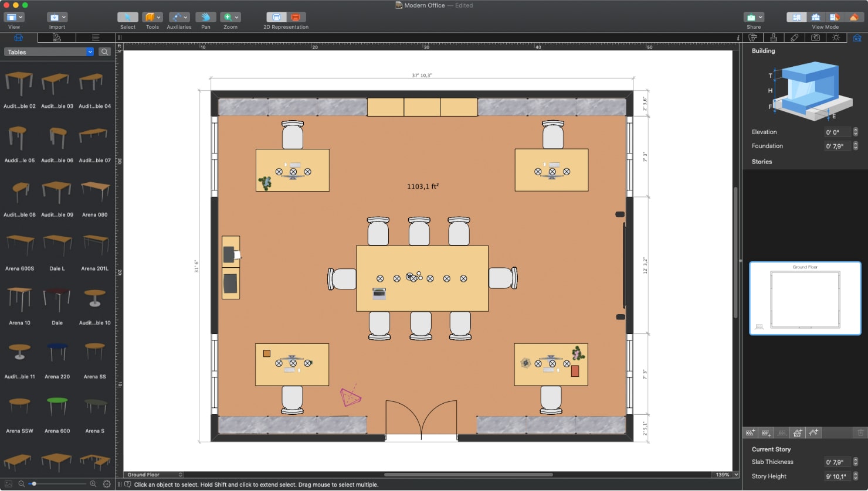
Task: Open the Tables category dropdown
Action: [x=48, y=52]
